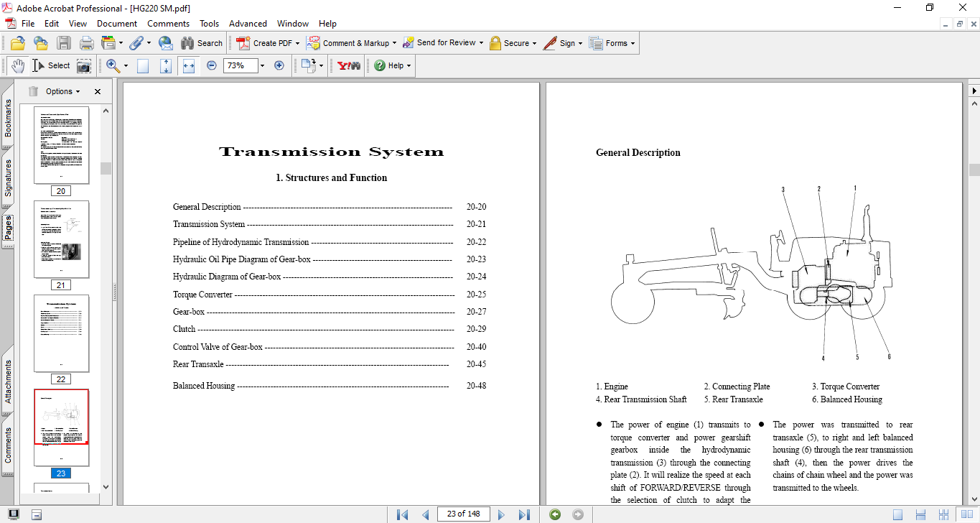Open the zoom percentage dropdown
The width and height of the screenshot is (980, 523).
262,65
